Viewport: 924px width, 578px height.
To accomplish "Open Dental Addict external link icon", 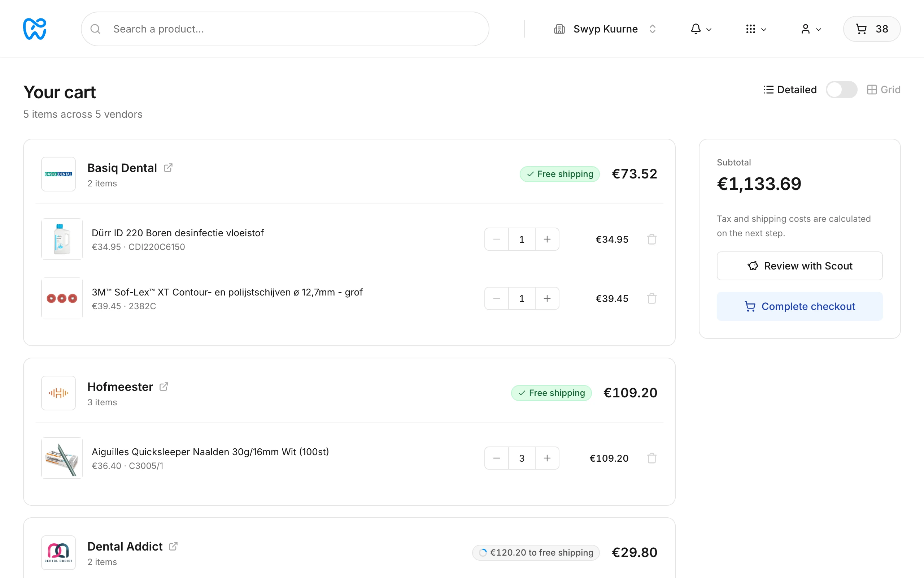I will [173, 546].
